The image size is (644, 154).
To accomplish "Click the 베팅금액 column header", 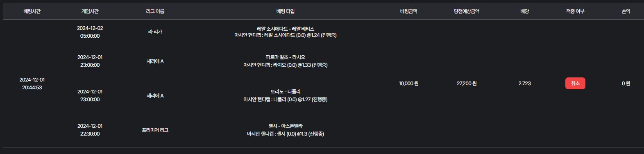I will (x=408, y=11).
